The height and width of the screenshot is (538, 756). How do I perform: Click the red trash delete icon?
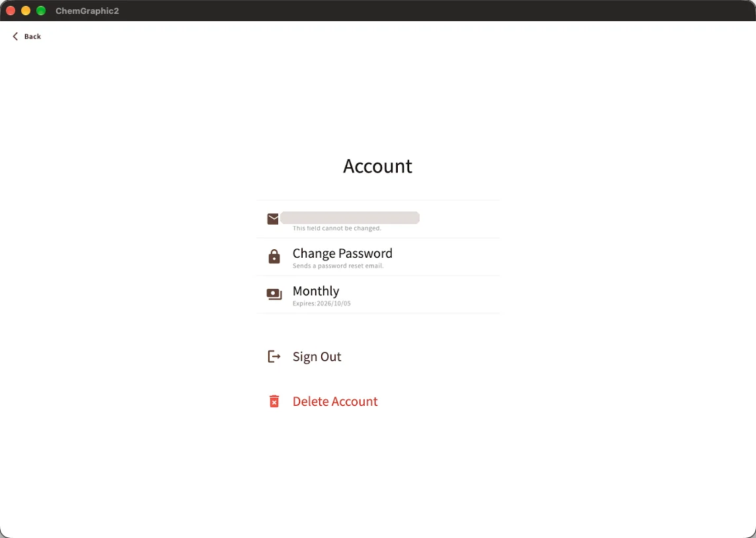pos(274,402)
